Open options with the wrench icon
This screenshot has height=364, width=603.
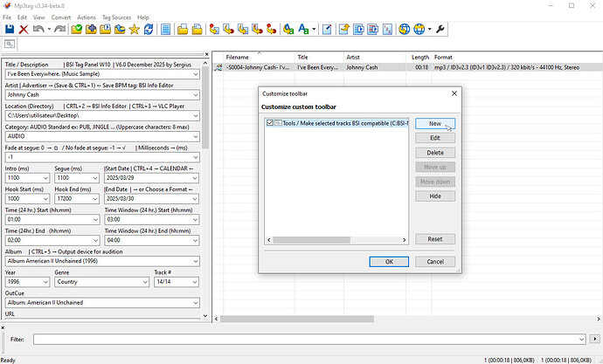[440, 29]
